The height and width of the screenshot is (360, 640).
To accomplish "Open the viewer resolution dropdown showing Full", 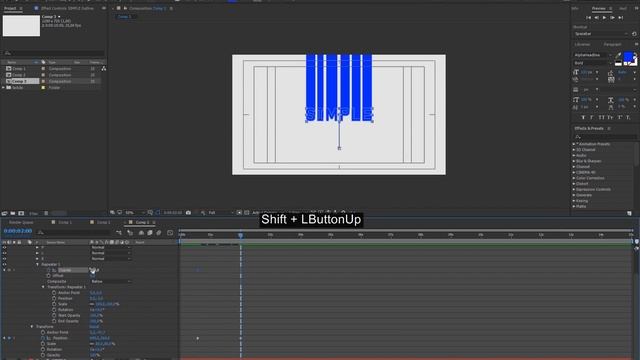I will (x=220, y=213).
